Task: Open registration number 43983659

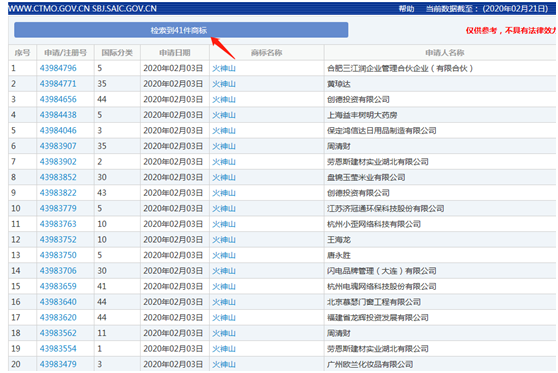Action: click(58, 286)
